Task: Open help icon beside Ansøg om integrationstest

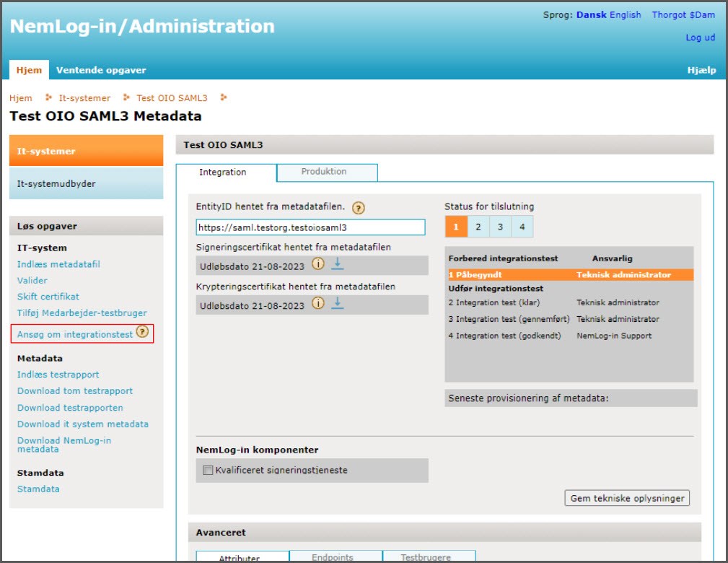Action: pos(142,332)
